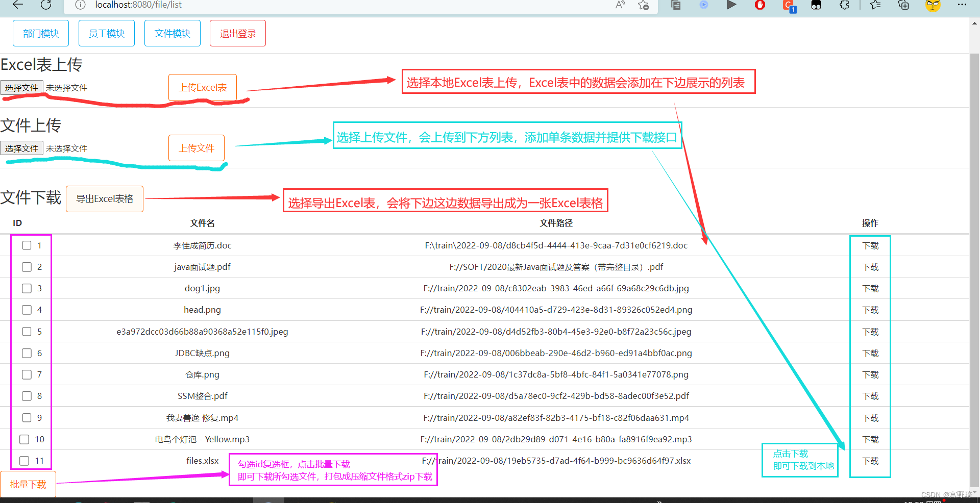Click the orange extension icon showing badge 1
Image resolution: width=980 pixels, height=503 pixels.
[x=790, y=6]
